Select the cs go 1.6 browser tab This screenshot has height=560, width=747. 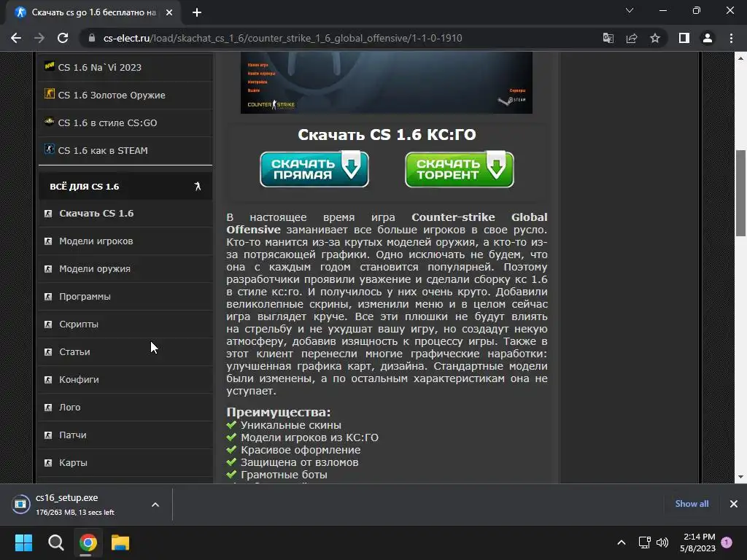click(93, 12)
